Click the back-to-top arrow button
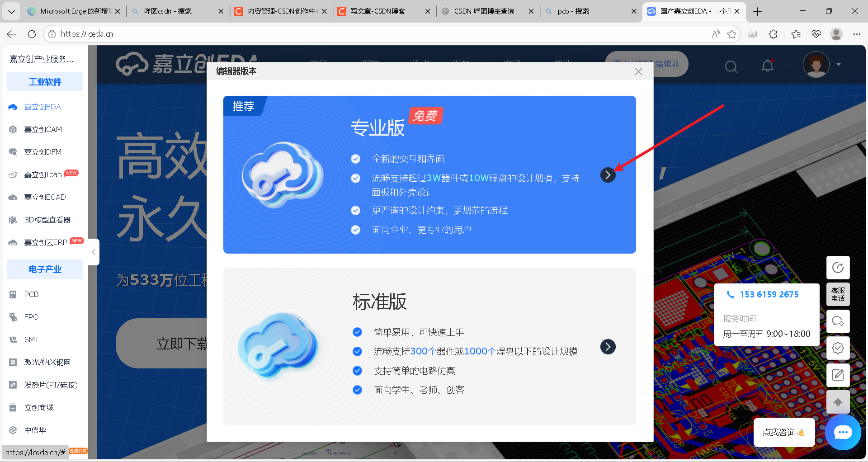The height and width of the screenshot is (462, 868). point(838,402)
